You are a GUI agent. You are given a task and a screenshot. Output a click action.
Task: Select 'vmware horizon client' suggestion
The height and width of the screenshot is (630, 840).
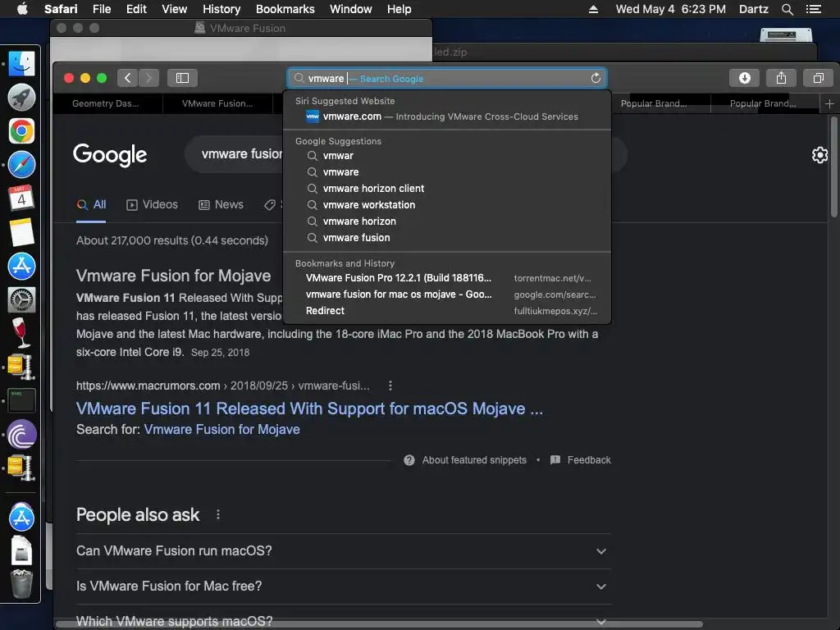(447, 189)
